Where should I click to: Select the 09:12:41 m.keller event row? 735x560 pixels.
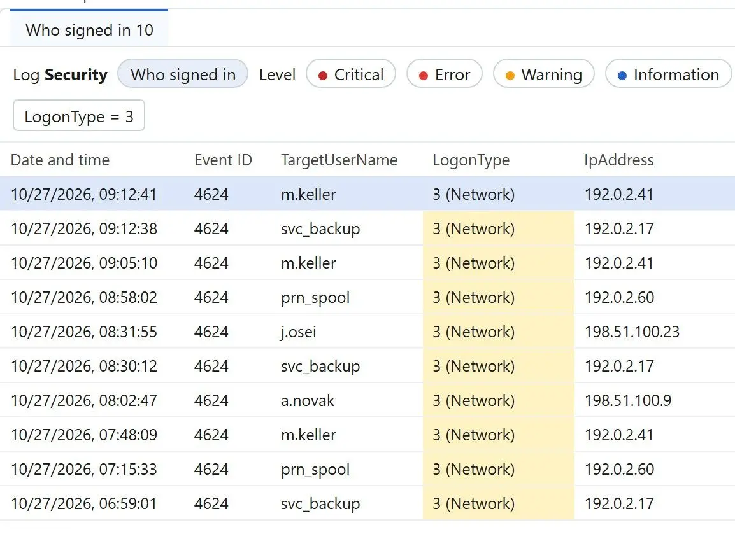(x=367, y=194)
